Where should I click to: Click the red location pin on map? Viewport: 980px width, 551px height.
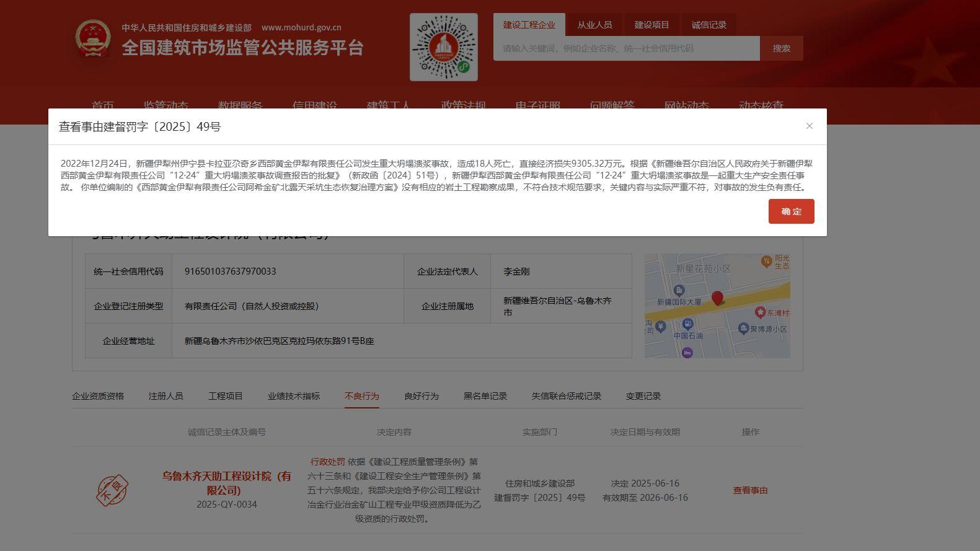pos(717,298)
